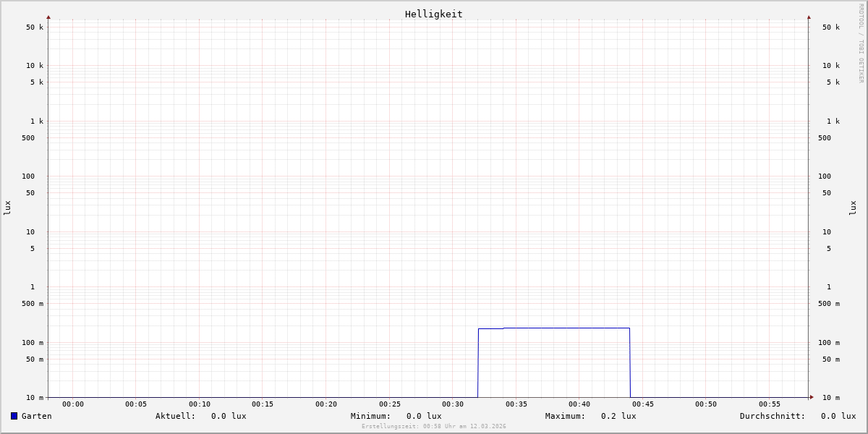The height and width of the screenshot is (434, 868).
Task: Click the 00:45 time axis label
Action: point(643,404)
